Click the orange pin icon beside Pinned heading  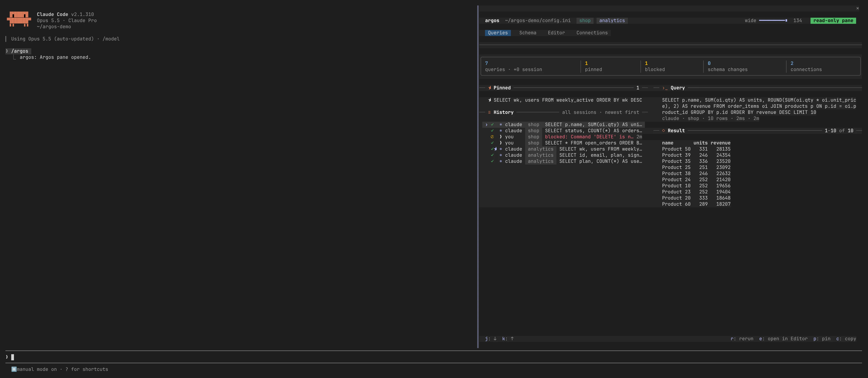coord(490,88)
